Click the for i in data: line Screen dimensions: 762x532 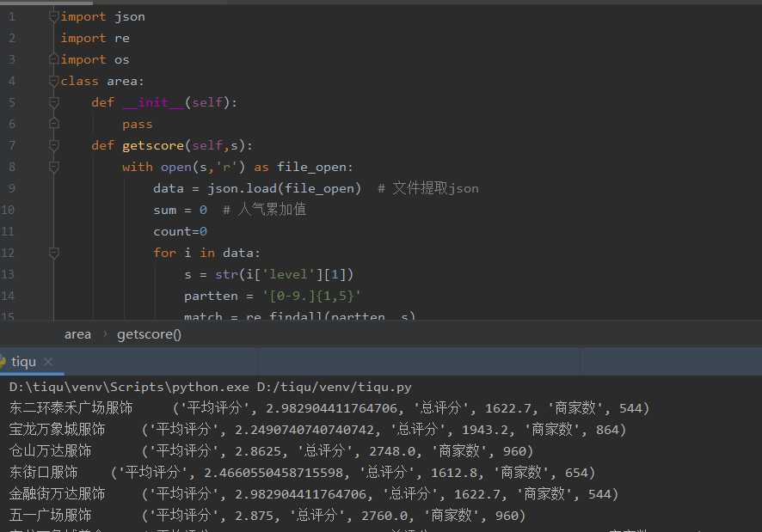tap(206, 253)
